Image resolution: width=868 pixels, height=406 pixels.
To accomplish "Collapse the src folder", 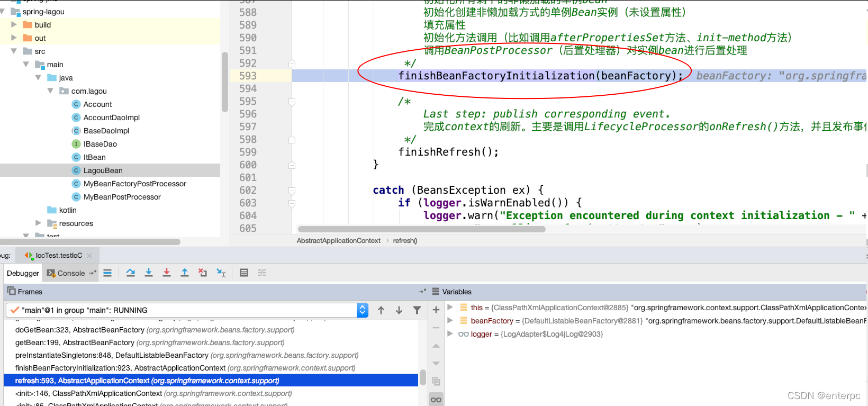I will point(14,51).
